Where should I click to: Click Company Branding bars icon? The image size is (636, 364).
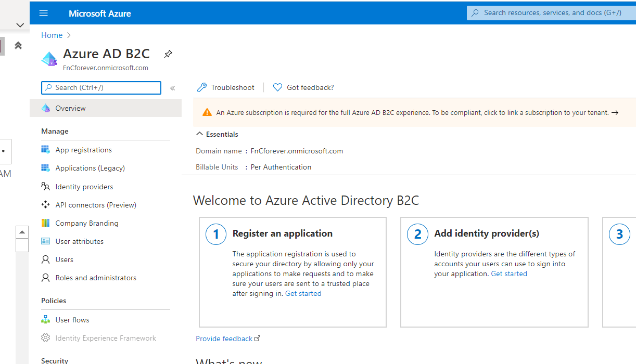46,223
